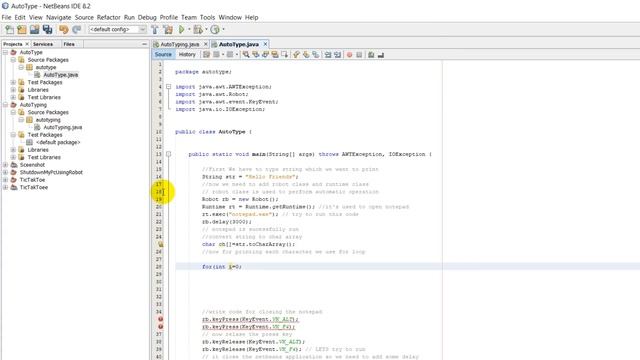Image resolution: width=640 pixels, height=360 pixels.
Task: Close the AutoType.java editor tab
Action: [x=265, y=44]
